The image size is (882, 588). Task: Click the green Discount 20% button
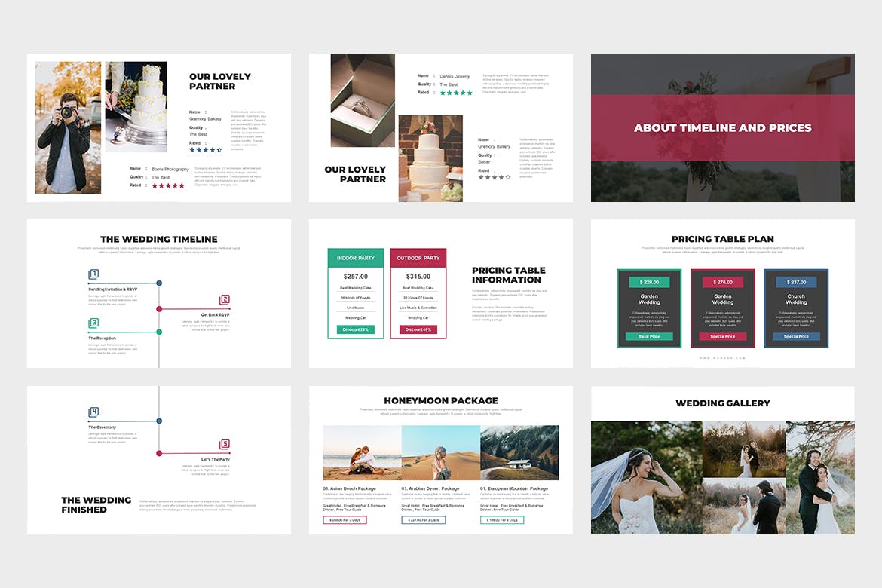(x=355, y=329)
